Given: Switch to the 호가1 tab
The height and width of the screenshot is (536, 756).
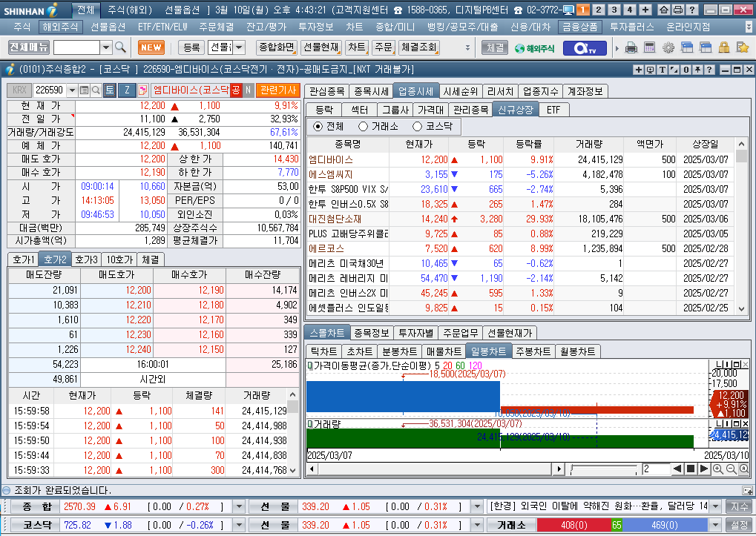Looking at the screenshot, I should pyautogui.click(x=23, y=259).
